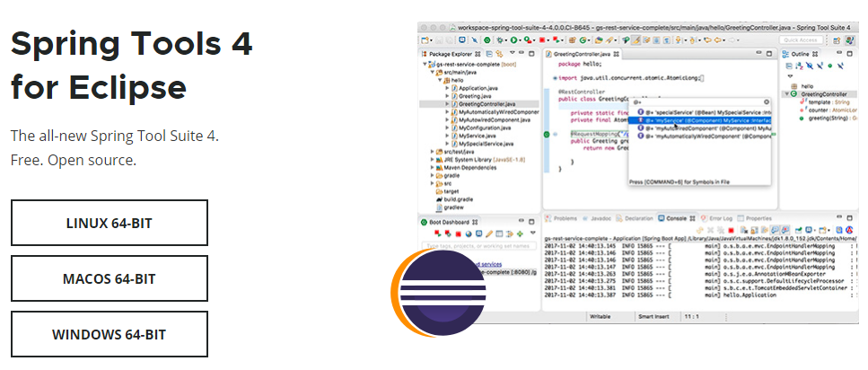Download Spring Tools for Linux 64-bit
The width and height of the screenshot is (868, 370).
click(109, 223)
